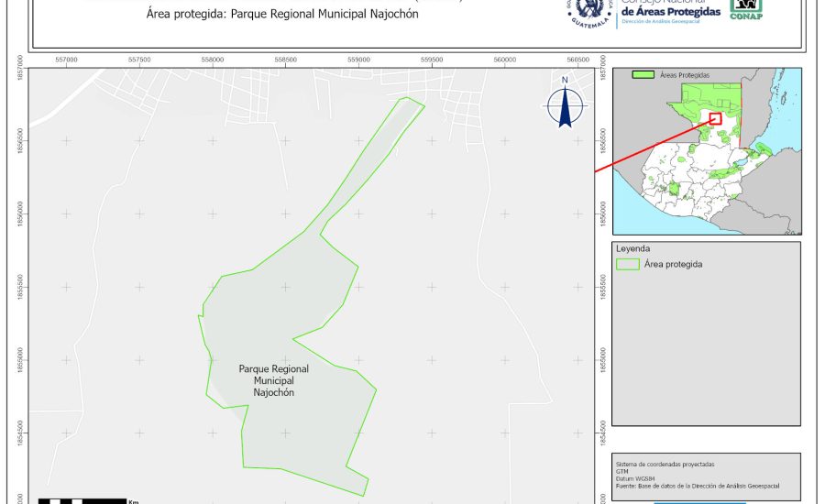Click the 557000 top coordinate label
Image resolution: width=825 pixels, height=504 pixels.
[x=66, y=60]
